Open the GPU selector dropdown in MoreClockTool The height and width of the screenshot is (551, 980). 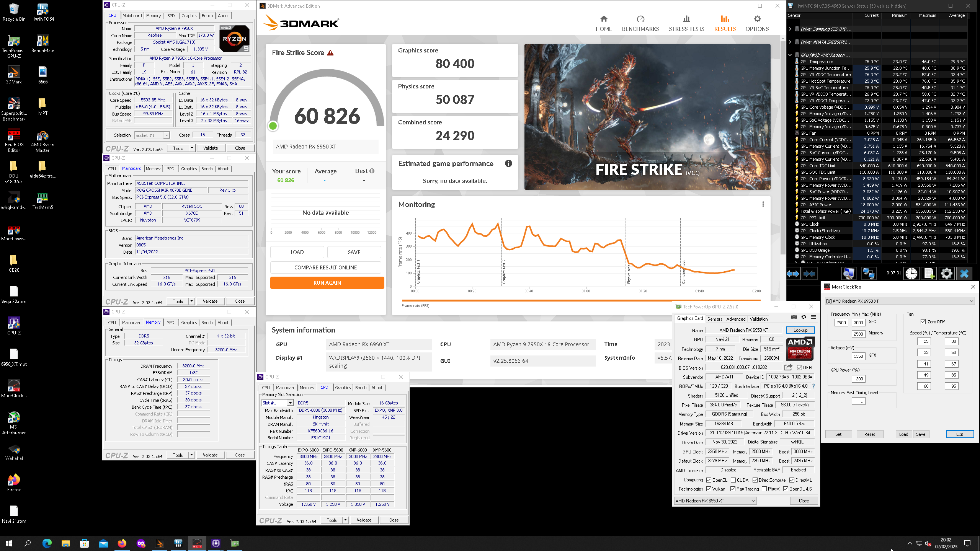point(900,301)
